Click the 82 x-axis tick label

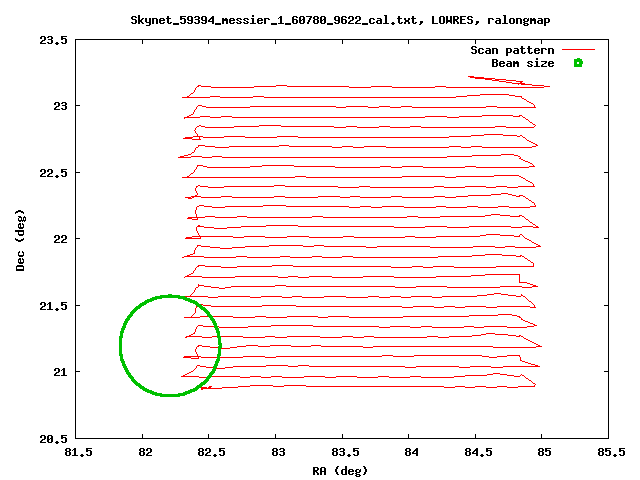[x=145, y=452]
